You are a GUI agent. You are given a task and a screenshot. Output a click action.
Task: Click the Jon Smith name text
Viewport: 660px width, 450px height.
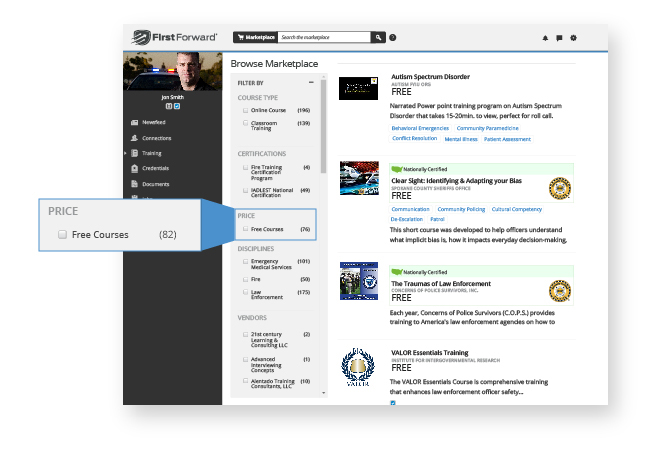point(173,97)
